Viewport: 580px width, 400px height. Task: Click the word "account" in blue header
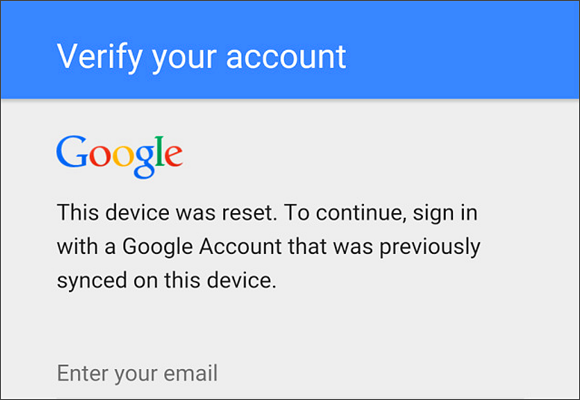tap(286, 57)
